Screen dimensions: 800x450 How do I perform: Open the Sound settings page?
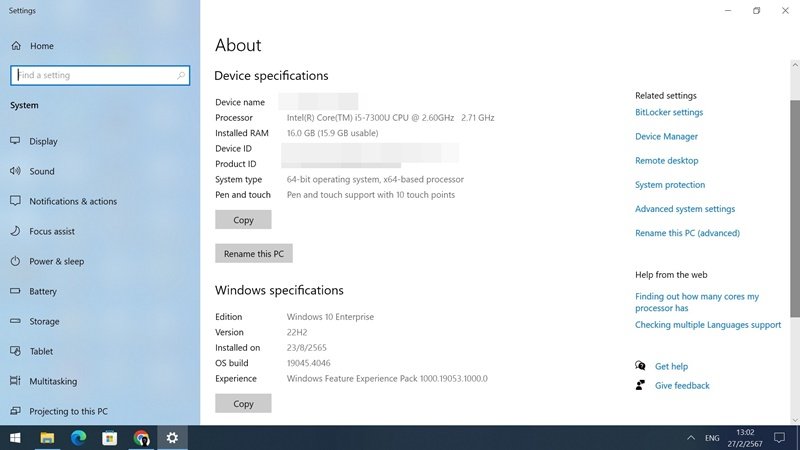click(41, 172)
